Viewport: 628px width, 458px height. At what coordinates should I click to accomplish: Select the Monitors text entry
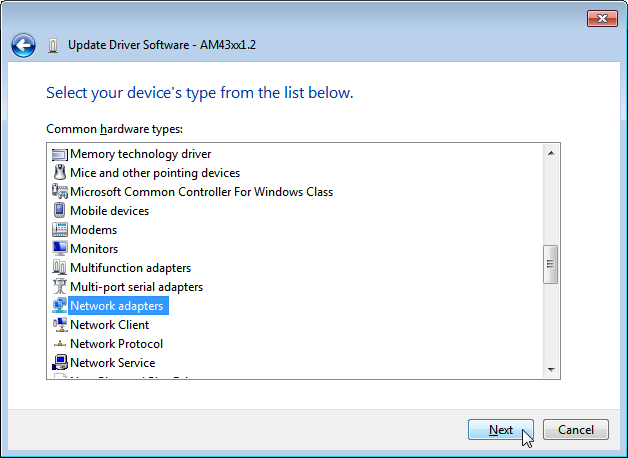pos(93,249)
